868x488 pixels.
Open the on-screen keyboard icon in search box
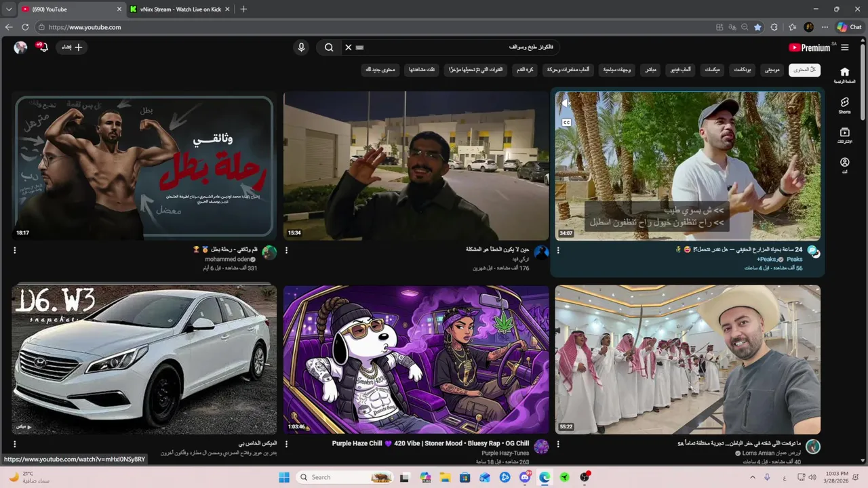[360, 47]
